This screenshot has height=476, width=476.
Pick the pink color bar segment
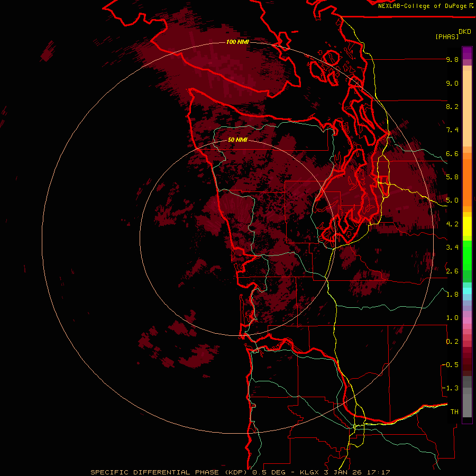[x=467, y=321]
